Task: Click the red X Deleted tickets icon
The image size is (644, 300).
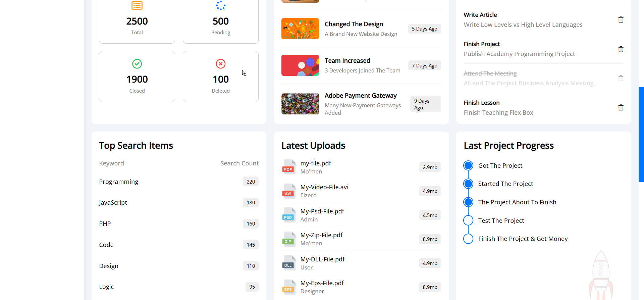Action: tap(220, 64)
